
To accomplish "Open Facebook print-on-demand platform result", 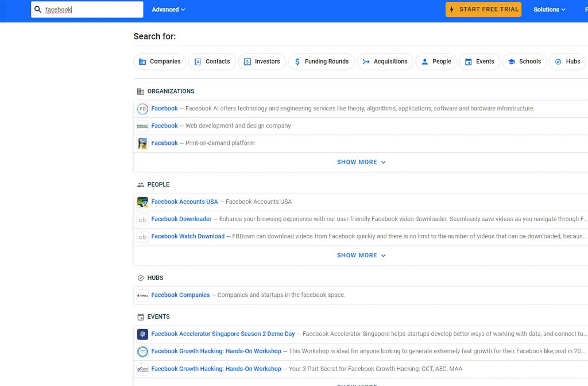I will tap(164, 143).
